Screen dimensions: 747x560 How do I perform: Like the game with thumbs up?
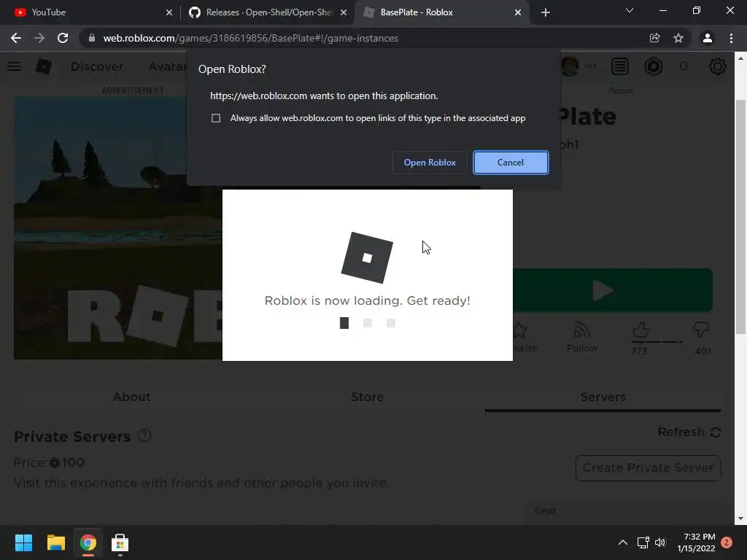[640, 330]
